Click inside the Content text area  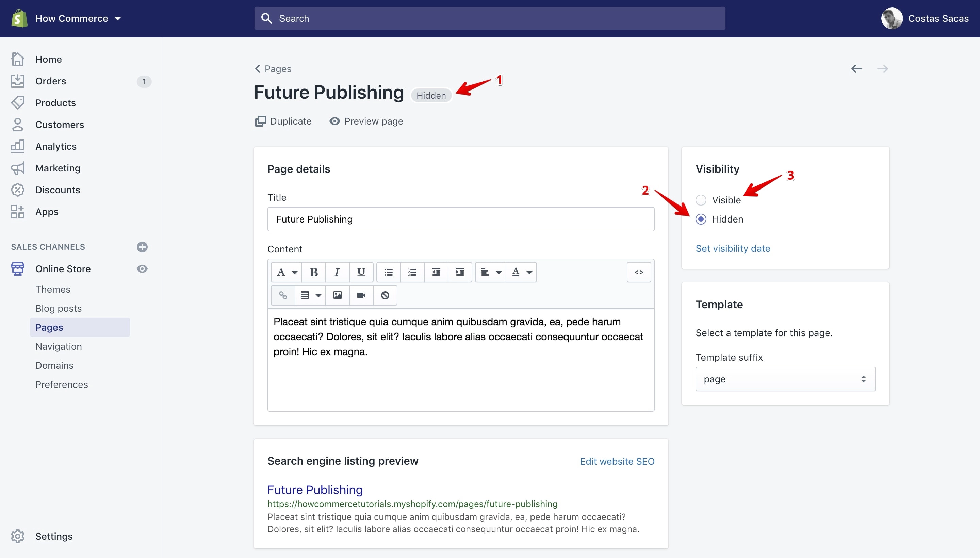pyautogui.click(x=461, y=360)
